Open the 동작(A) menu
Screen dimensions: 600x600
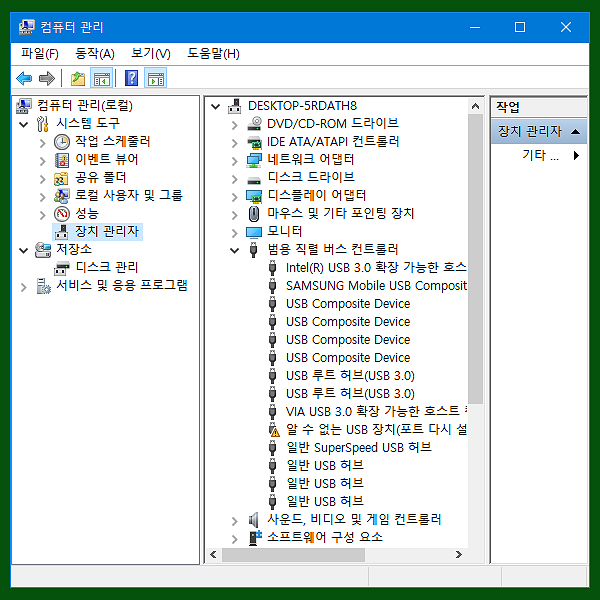tap(95, 54)
